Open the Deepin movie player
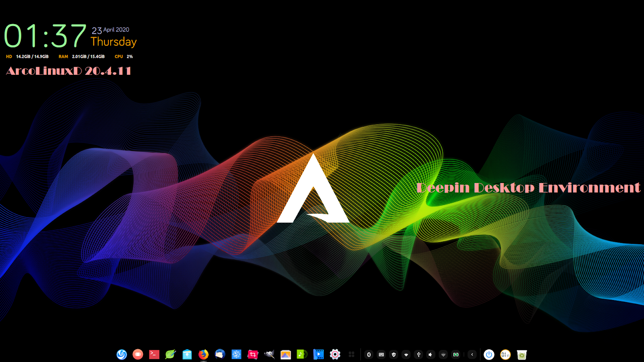Screen dimensions: 644x362 (318, 354)
